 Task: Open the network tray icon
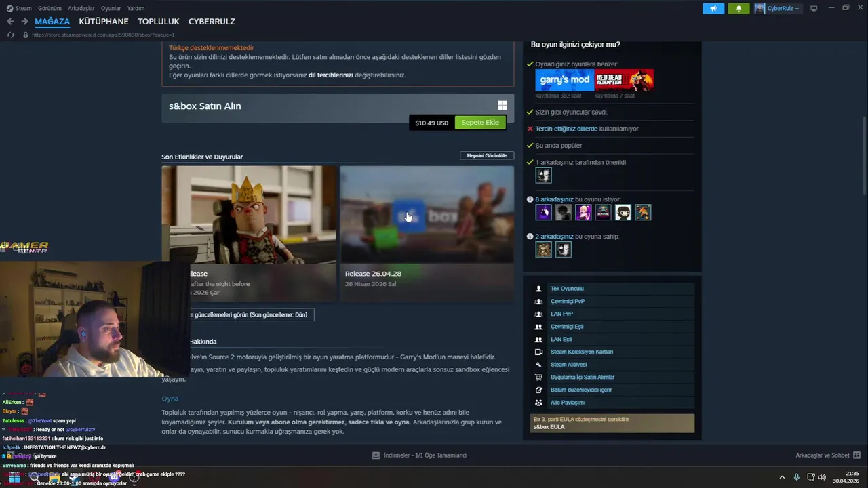tap(811, 477)
